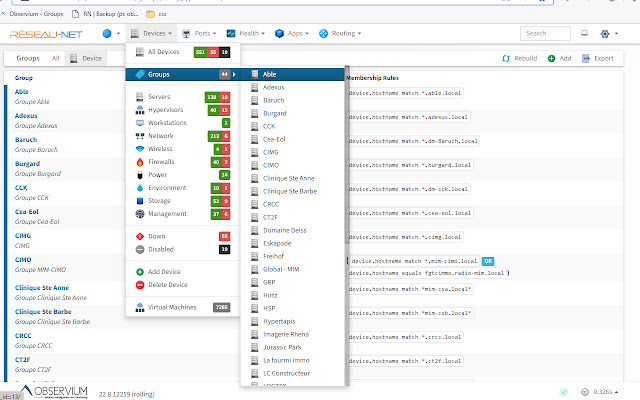This screenshot has width=640, height=400.
Task: Select Cea-Eol in the groups submenu
Action: pos(292,139)
